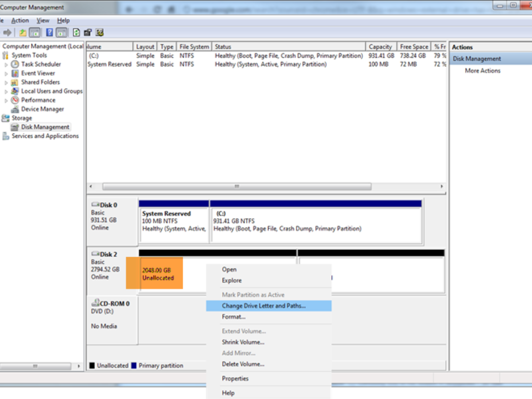Sort by the Type column header
This screenshot has height=399, width=532.
pos(167,47)
